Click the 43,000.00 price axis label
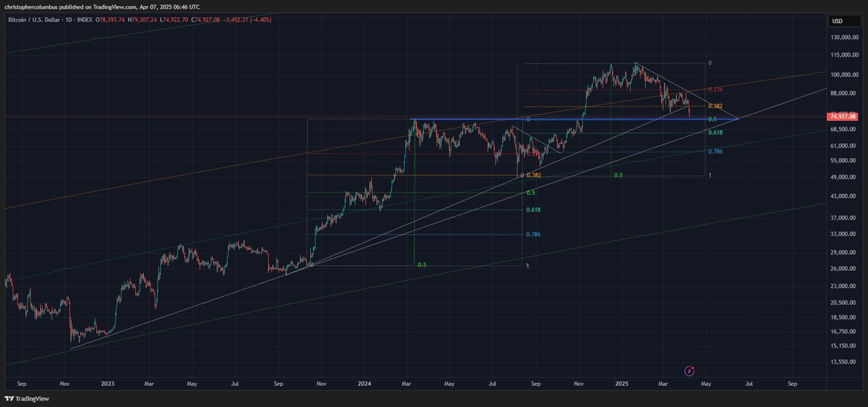 coord(843,196)
